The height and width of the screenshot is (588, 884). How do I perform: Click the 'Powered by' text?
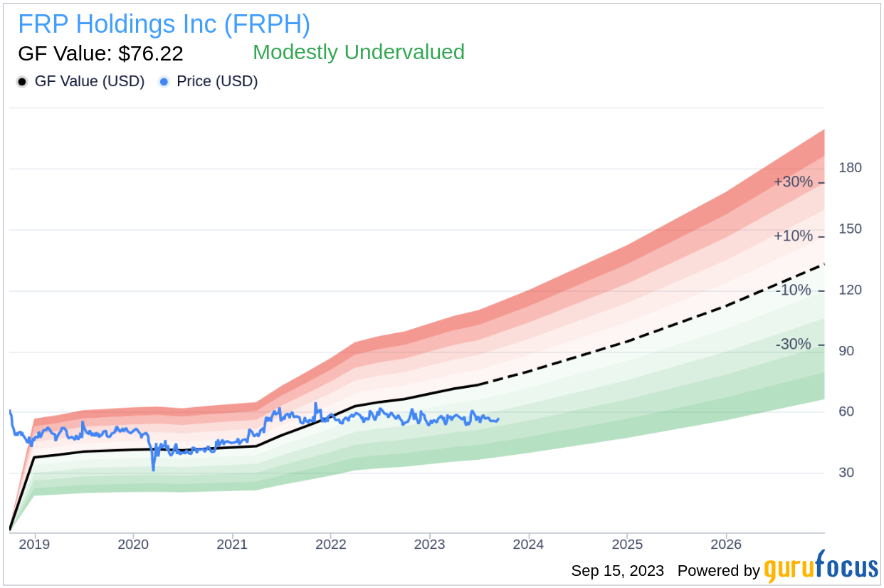coord(718,571)
